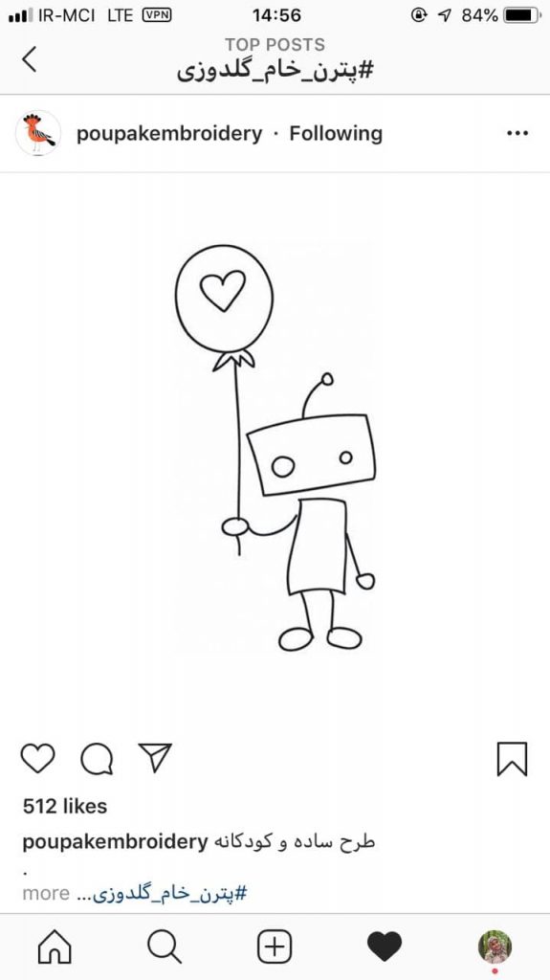This screenshot has width=550, height=980.
Task: Like the post with heart icon
Action: point(37,759)
